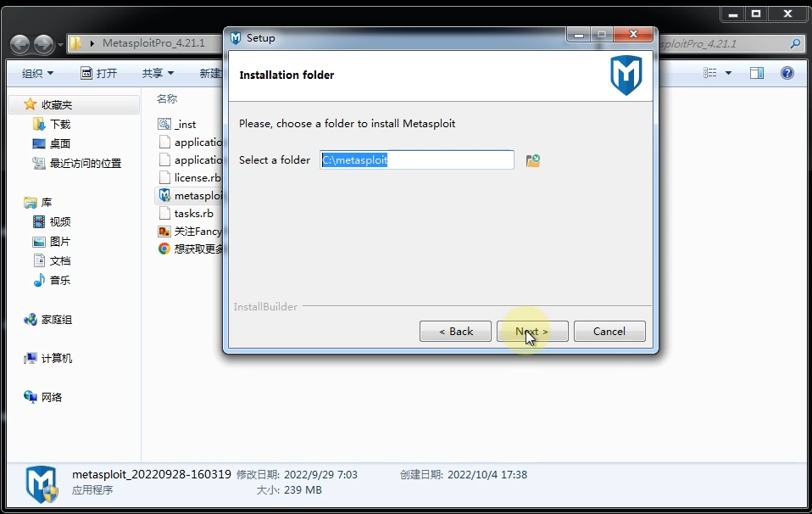Click the Next button in Setup
This screenshot has height=514, width=812.
click(x=532, y=331)
